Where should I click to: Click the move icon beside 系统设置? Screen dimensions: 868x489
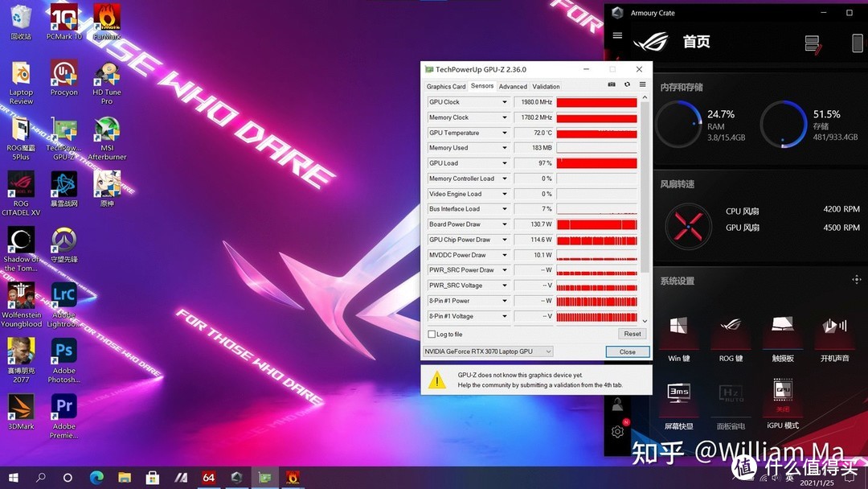point(857,280)
